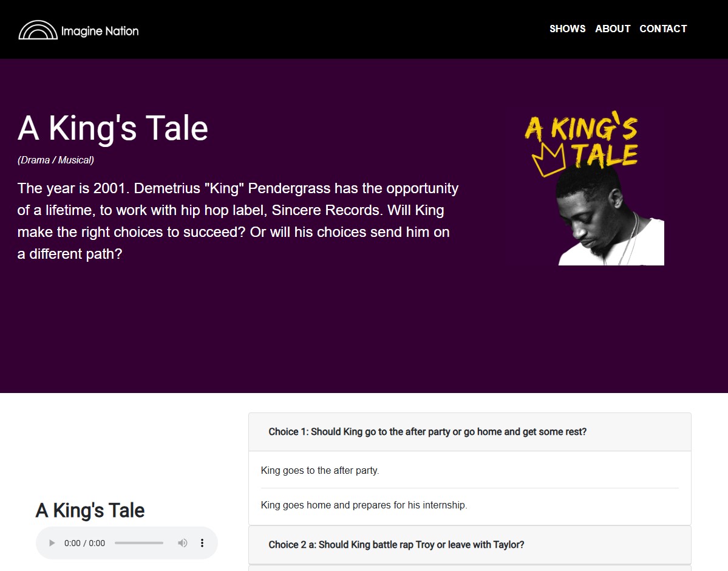Viewport: 728px width, 571px height.
Task: Click the Imagine Nation rainbow logo icon
Action: pos(38,30)
